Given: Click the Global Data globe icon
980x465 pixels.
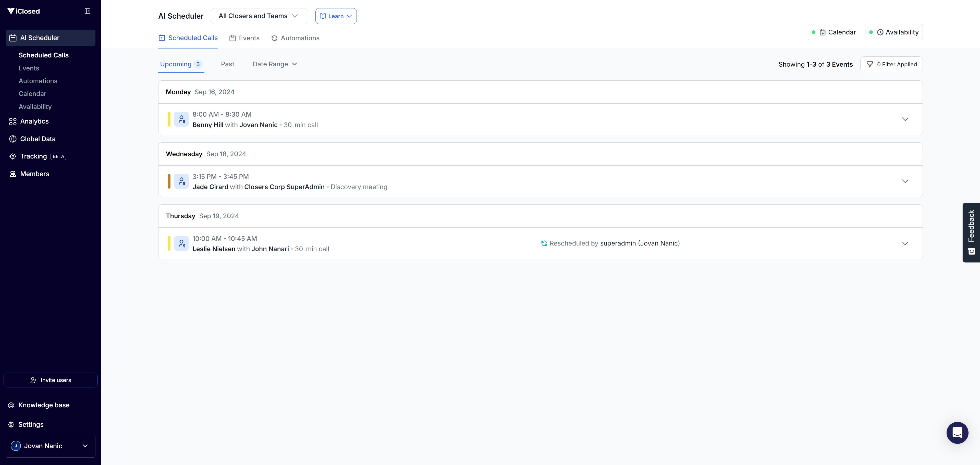Looking at the screenshot, I should pyautogui.click(x=13, y=139).
